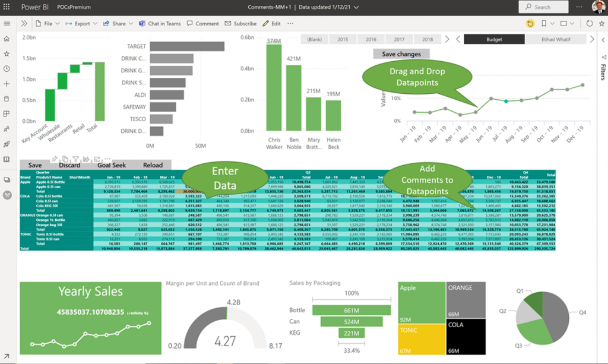
Task: Click the View rectangle icon in toolbar
Action: pos(564,24)
